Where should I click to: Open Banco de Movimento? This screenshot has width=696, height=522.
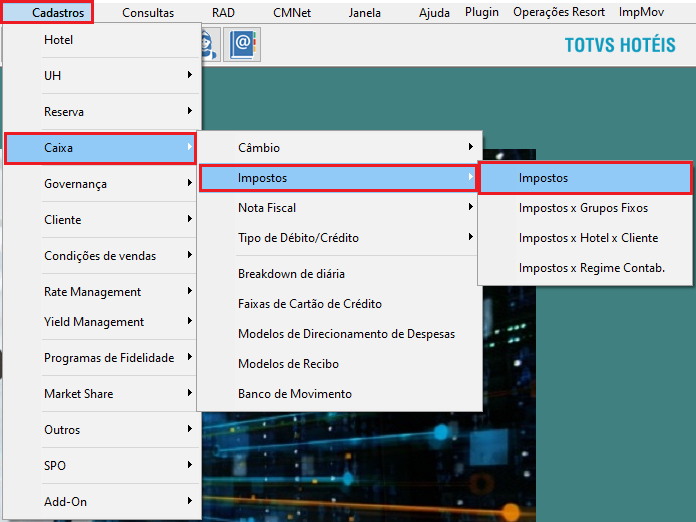click(339, 394)
